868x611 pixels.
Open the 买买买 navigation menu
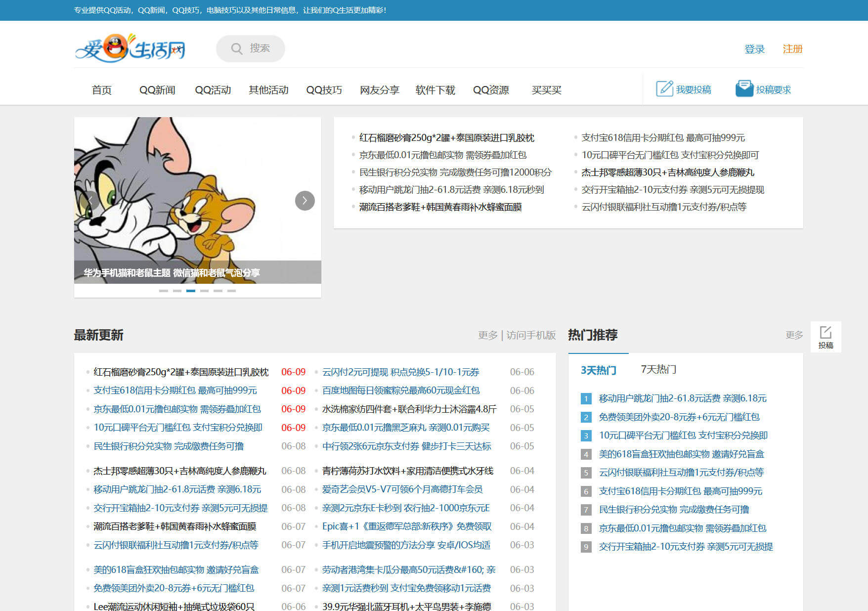coord(547,89)
